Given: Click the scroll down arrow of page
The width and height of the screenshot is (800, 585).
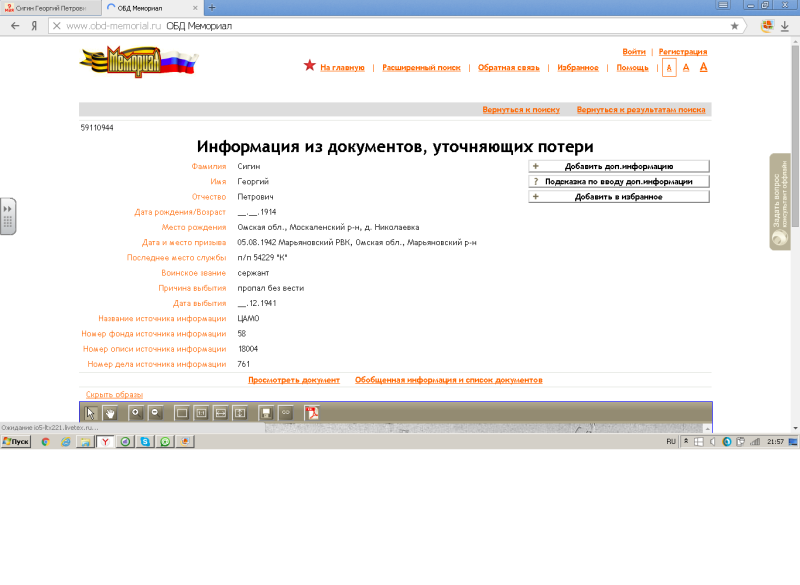Looking at the screenshot, I should [x=795, y=428].
